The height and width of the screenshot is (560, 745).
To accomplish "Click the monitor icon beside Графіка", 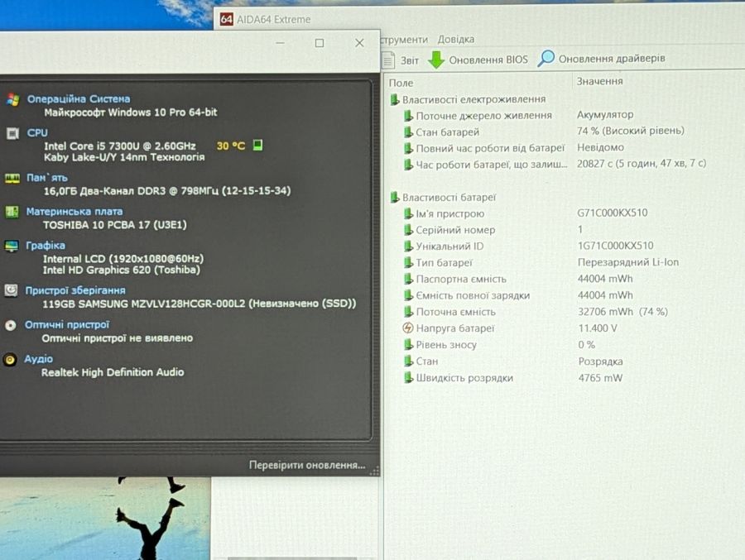I will pyautogui.click(x=12, y=246).
